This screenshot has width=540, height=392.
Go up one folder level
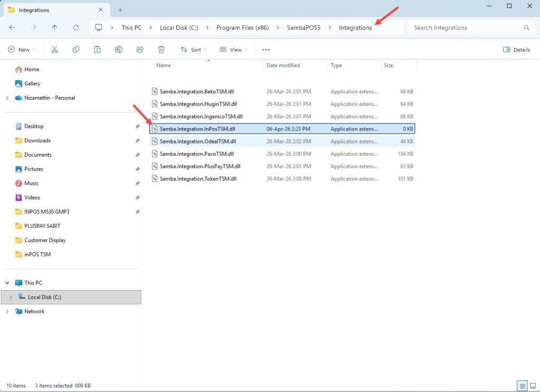pos(55,28)
